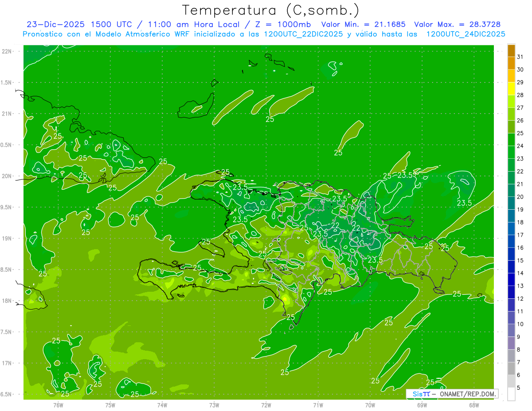This screenshot has height=411, width=532.
Task: Click the latitude axis label '20N'
Action: (8, 176)
